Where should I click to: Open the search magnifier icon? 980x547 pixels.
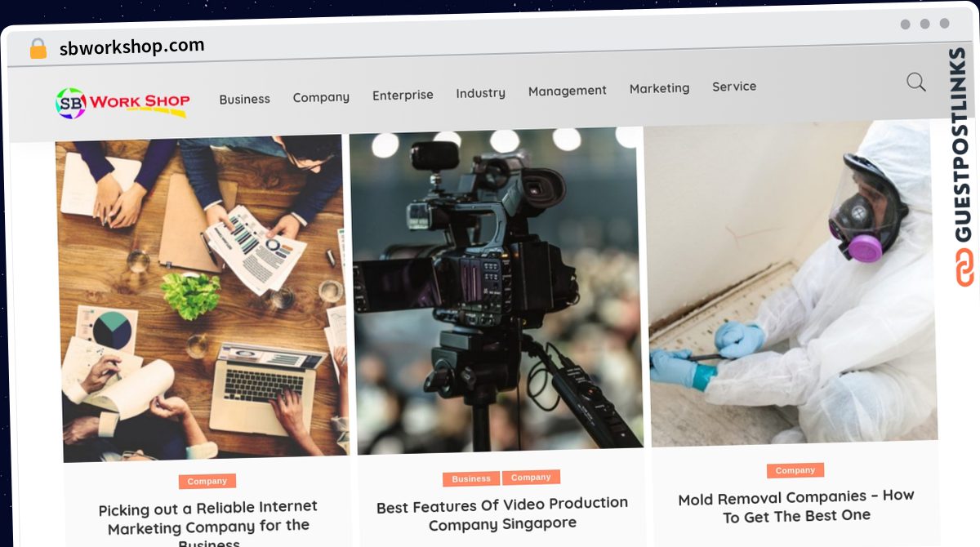916,82
